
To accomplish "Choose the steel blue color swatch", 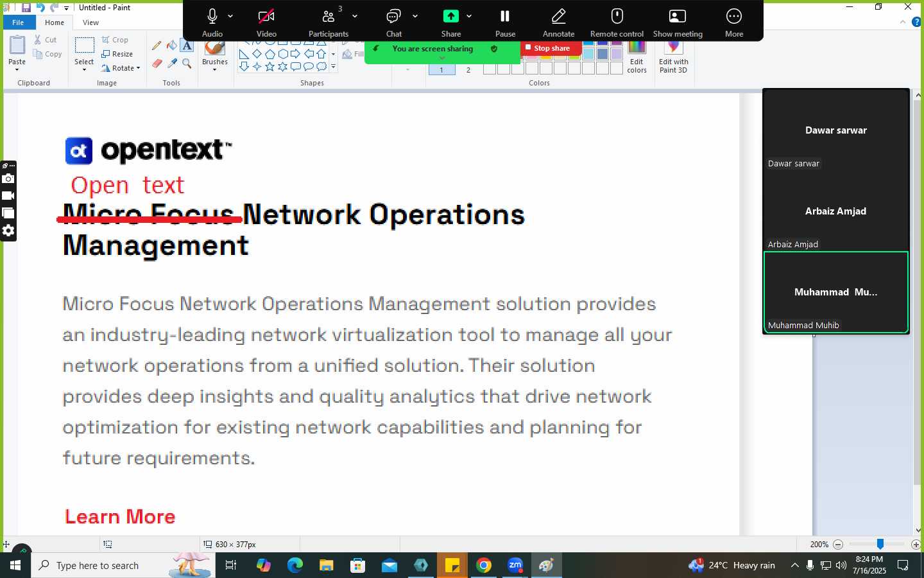I will 603,55.
